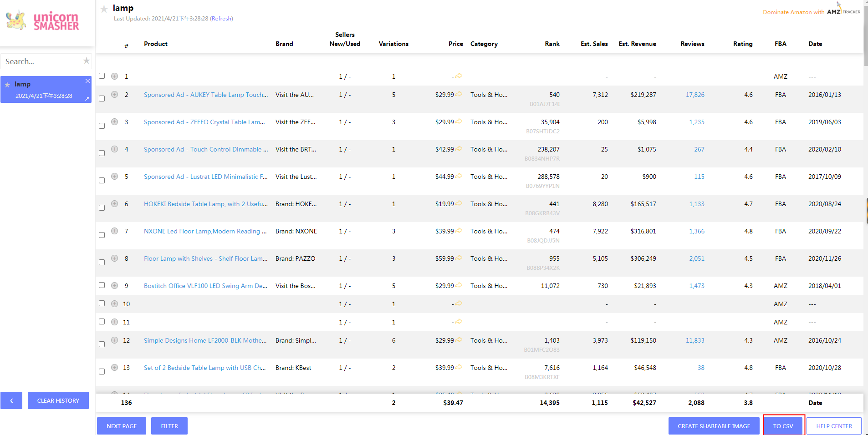Sort table by Reviews column header
This screenshot has height=435, width=868.
(692, 44)
